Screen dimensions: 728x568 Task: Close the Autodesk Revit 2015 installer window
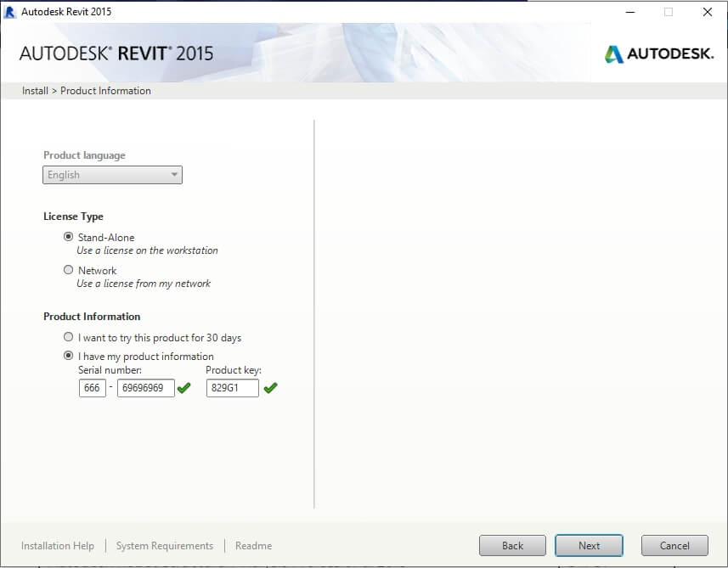click(707, 12)
